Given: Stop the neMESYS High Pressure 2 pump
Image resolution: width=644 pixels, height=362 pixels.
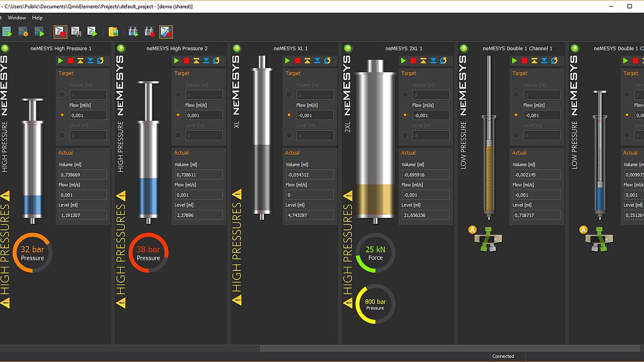Looking at the screenshot, I should (x=187, y=61).
